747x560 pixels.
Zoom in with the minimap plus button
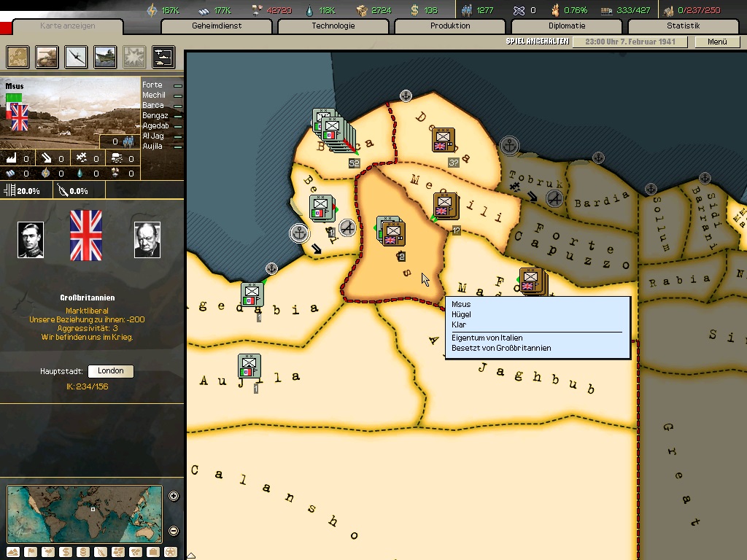coord(174,497)
